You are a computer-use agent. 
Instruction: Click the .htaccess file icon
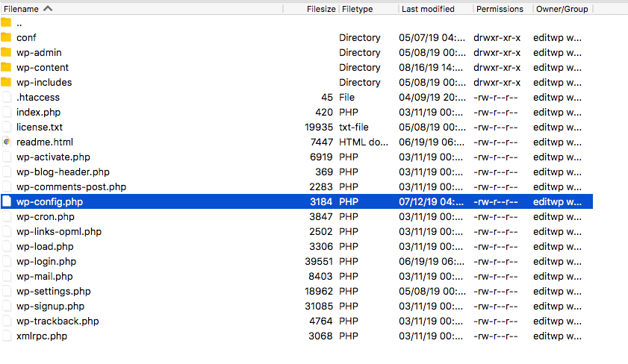pyautogui.click(x=7, y=97)
